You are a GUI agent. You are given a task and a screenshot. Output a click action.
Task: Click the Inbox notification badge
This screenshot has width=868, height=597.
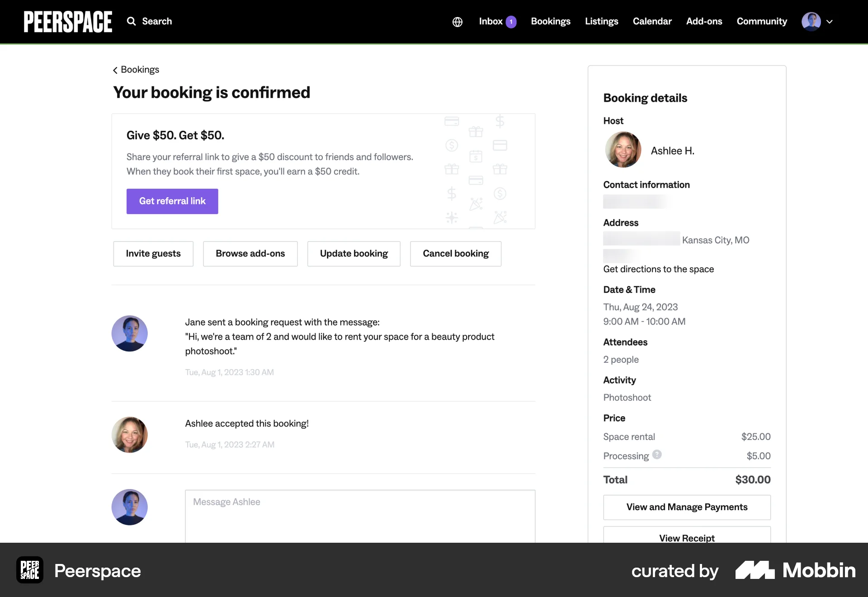(511, 22)
